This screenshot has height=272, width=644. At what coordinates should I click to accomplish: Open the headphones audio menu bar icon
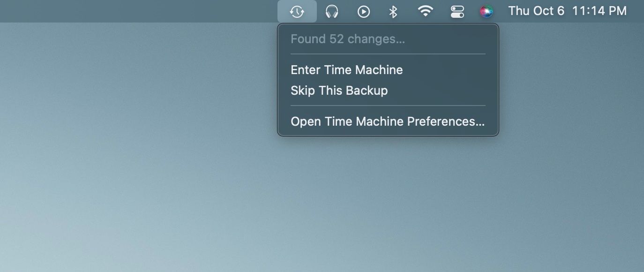(332, 11)
